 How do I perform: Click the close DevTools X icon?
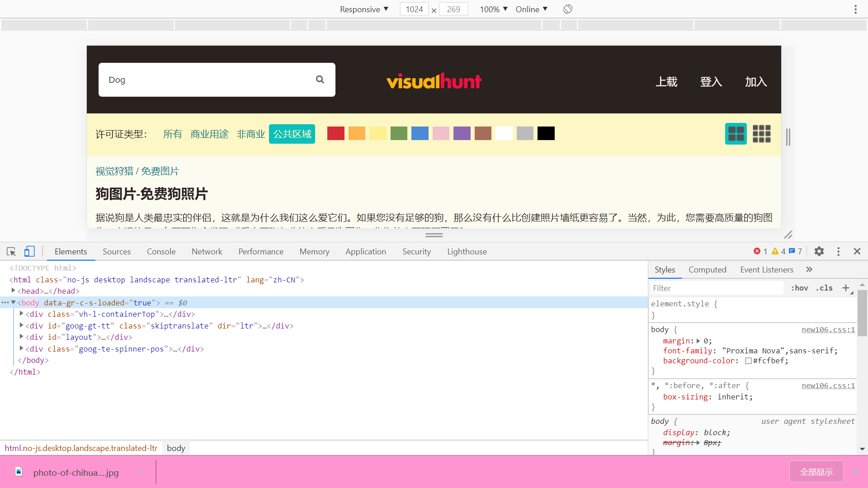(857, 251)
